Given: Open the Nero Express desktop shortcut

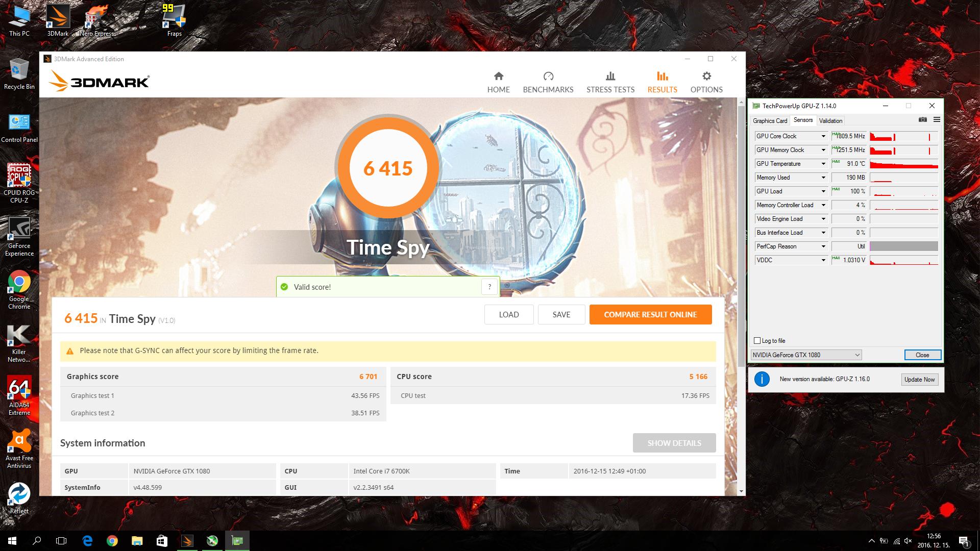Looking at the screenshot, I should coord(96,21).
